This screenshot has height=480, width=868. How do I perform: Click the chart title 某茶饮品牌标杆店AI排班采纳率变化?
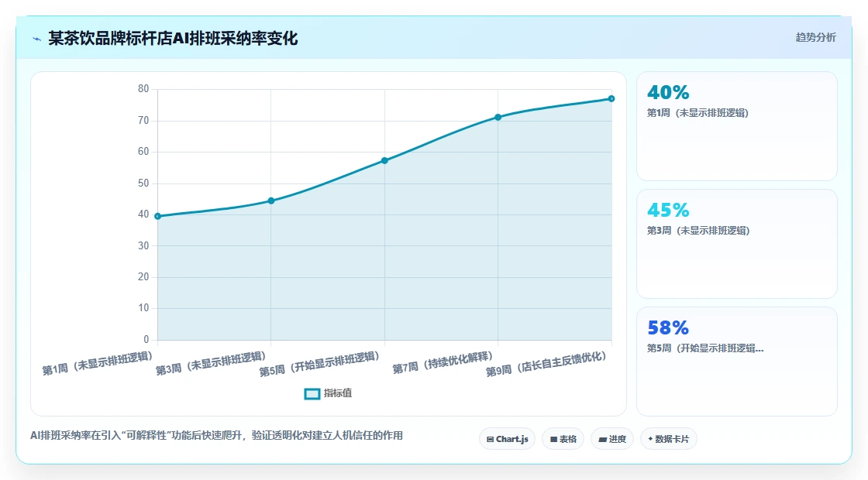pyautogui.click(x=173, y=38)
